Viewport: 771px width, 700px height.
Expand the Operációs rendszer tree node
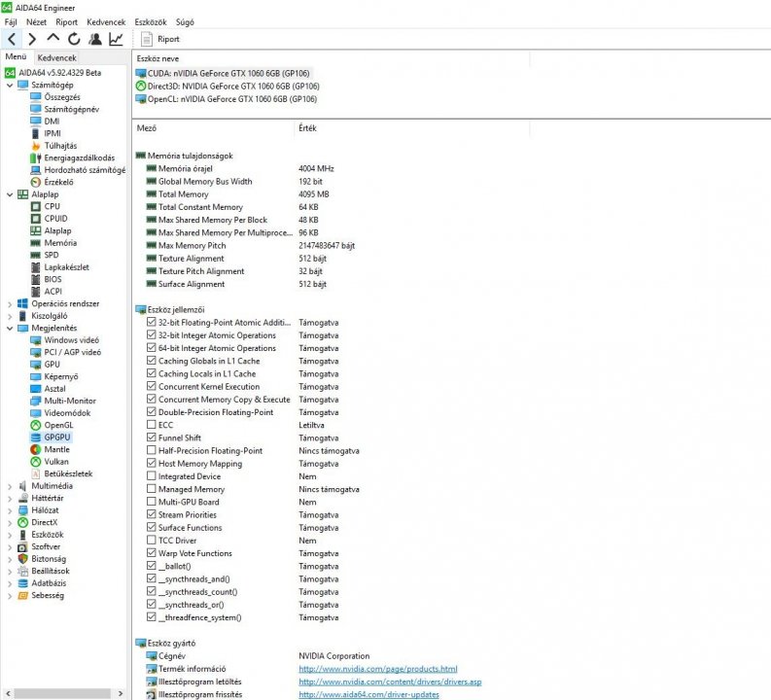(x=10, y=304)
